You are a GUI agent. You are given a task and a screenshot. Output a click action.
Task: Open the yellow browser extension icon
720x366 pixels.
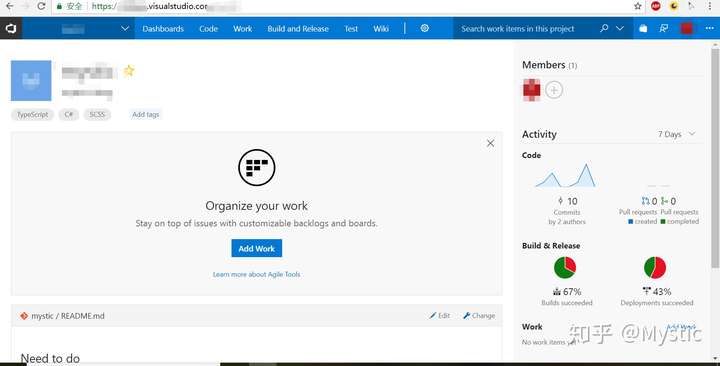pos(674,6)
